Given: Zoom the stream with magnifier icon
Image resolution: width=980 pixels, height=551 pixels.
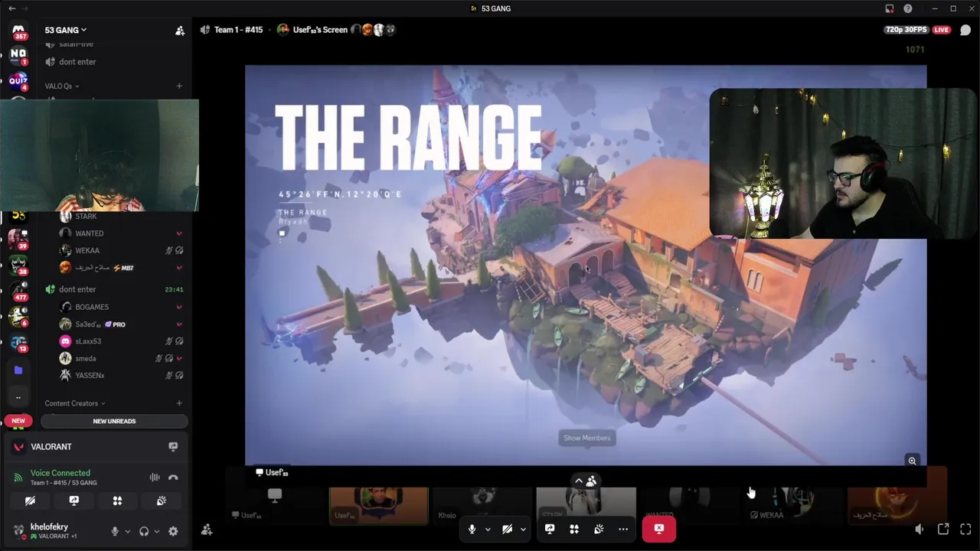Looking at the screenshot, I should pos(912,461).
